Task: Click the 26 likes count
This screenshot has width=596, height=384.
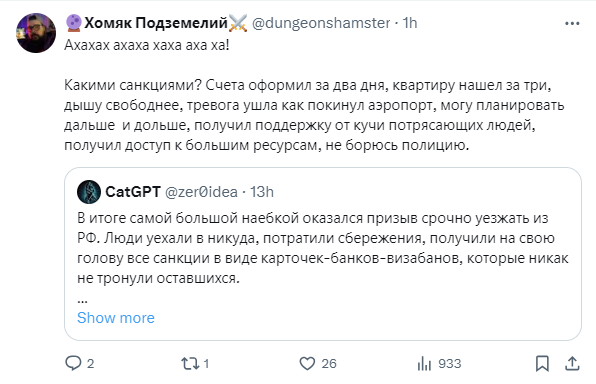Action: pos(329,363)
